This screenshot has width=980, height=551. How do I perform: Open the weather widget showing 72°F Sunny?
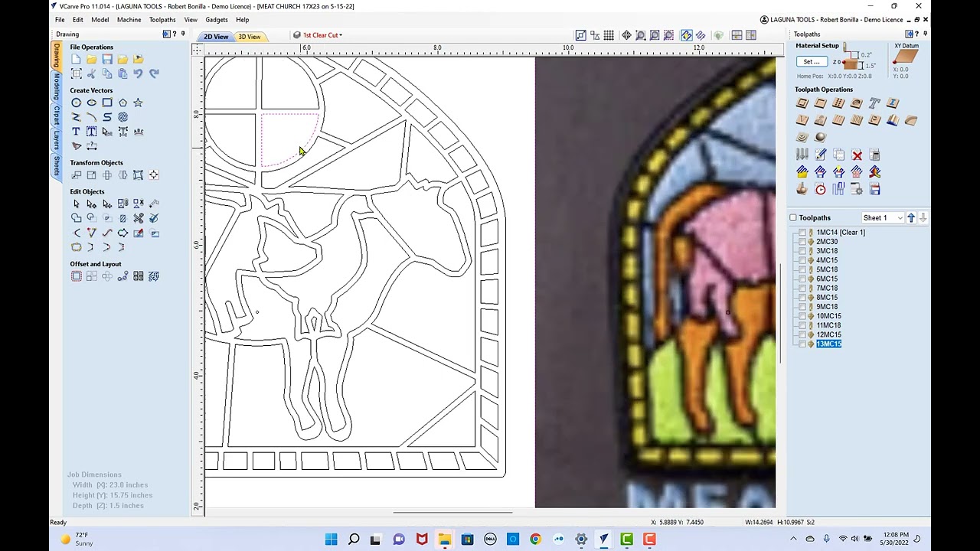(78, 540)
